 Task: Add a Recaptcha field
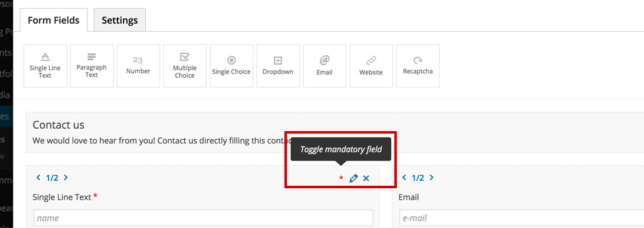418,66
